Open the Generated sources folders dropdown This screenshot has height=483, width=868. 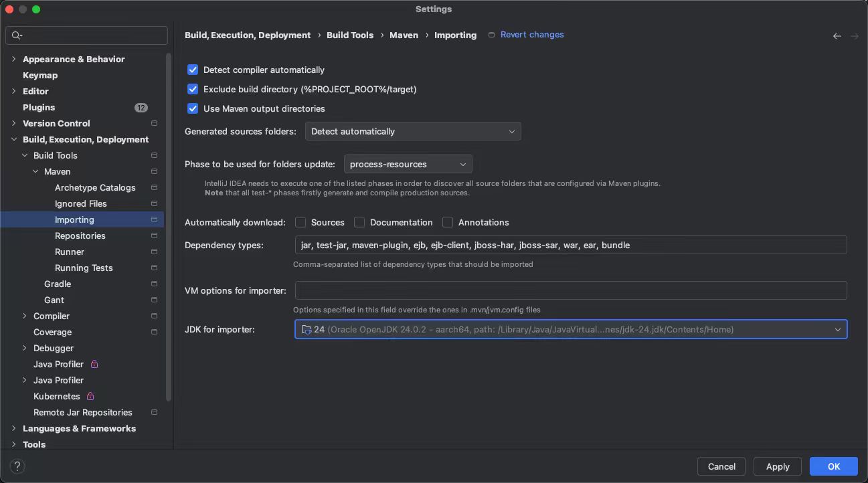[x=413, y=131]
